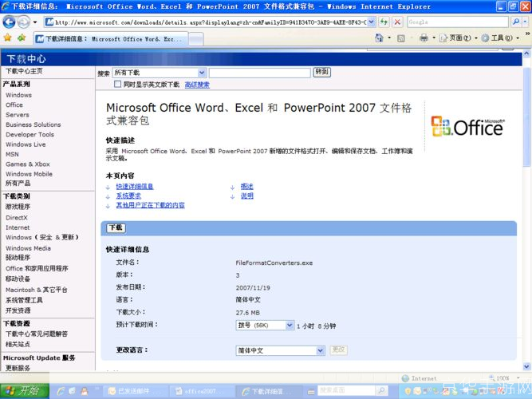Launch Internet Explorer from quick launch
The image size is (532, 399).
61,392
